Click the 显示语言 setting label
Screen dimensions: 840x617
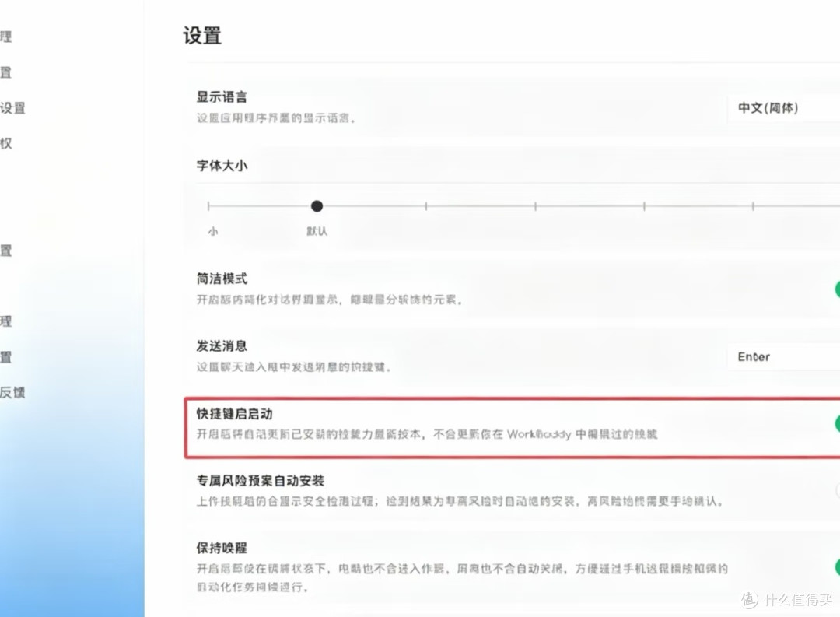pos(222,97)
